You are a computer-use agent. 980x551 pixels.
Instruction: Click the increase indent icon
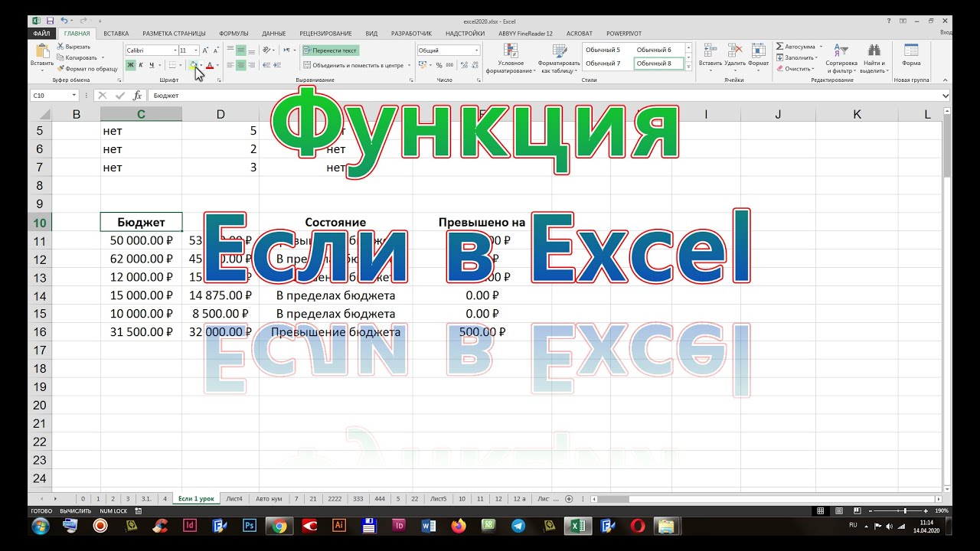pyautogui.click(x=276, y=65)
